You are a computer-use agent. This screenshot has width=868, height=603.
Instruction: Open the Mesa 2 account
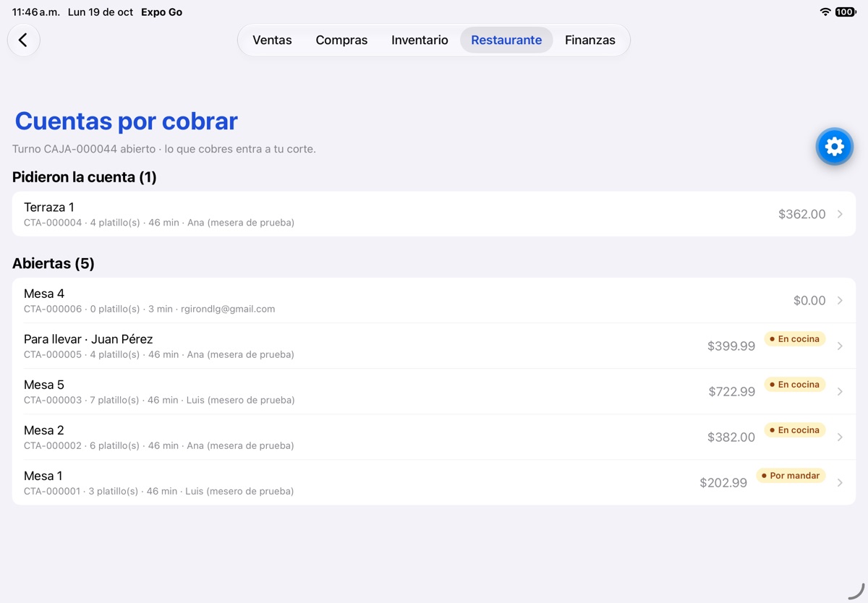point(434,437)
